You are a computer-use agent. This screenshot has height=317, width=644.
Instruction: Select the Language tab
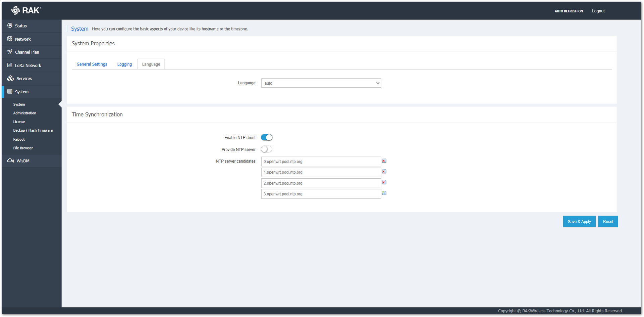[x=151, y=64]
